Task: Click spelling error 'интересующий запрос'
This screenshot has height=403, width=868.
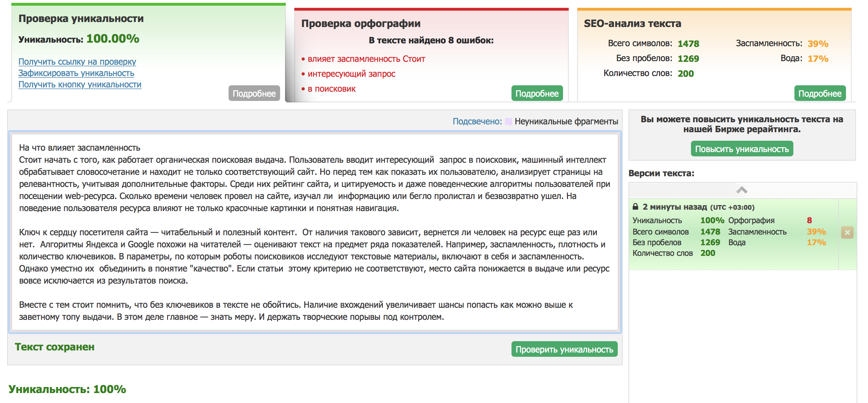Action: coord(352,74)
